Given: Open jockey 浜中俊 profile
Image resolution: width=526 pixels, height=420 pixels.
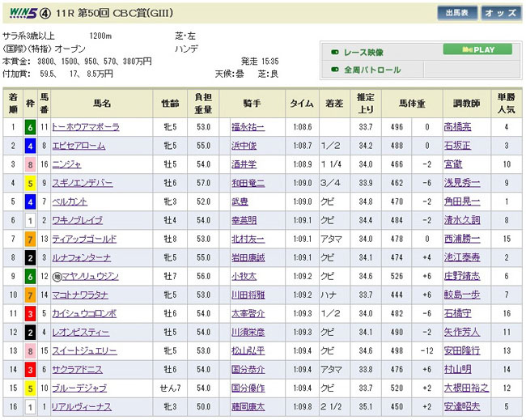Looking at the screenshot, I should (x=243, y=146).
